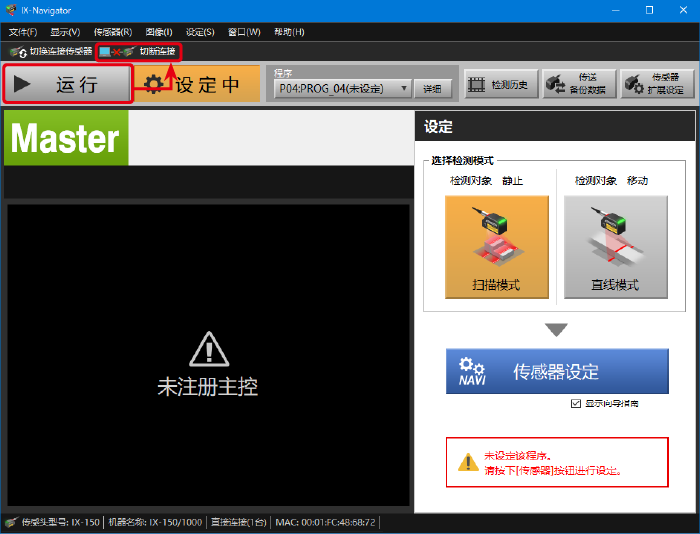Click 切换连接传感器 switch sensor icon
The image size is (700, 534).
click(x=50, y=51)
